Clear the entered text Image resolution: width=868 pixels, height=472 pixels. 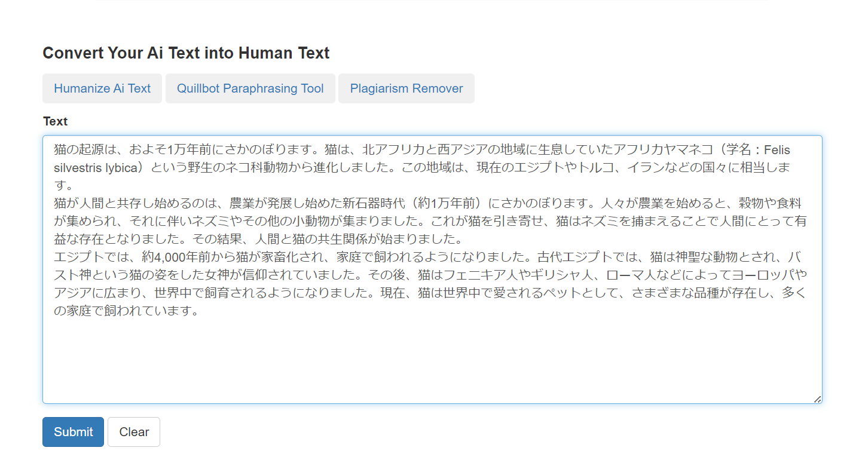tap(133, 431)
